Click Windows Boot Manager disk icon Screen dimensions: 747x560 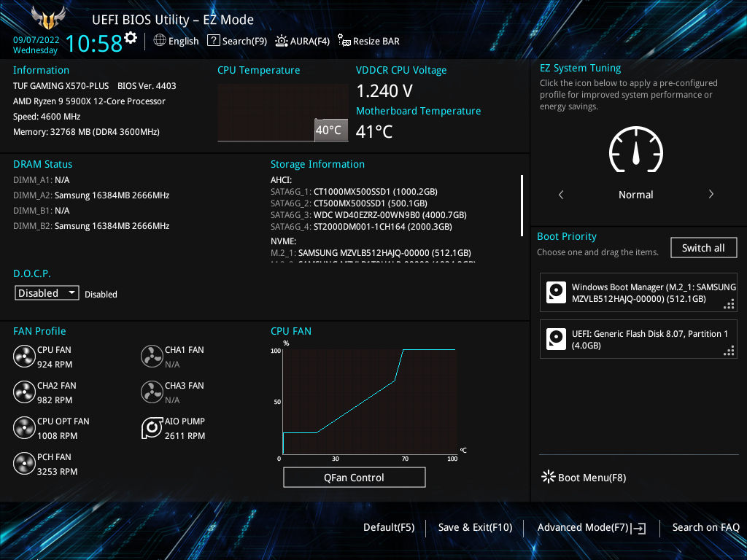(556, 292)
